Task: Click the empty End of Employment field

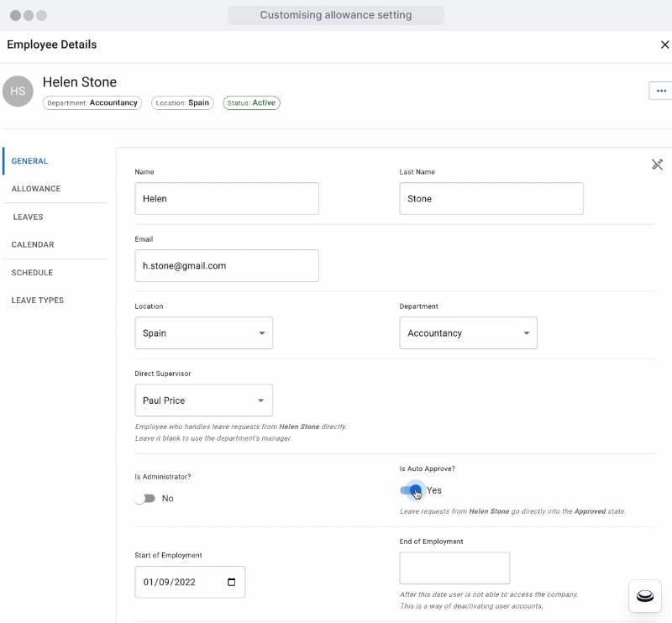Action: click(x=454, y=568)
